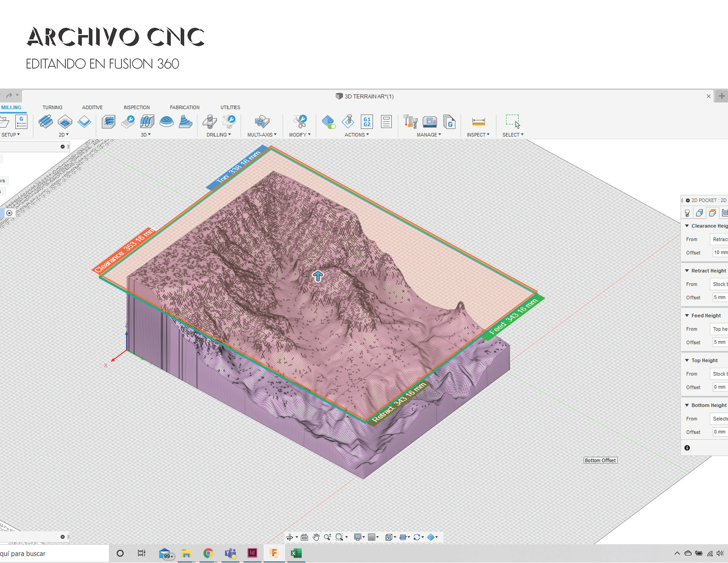The width and height of the screenshot is (728, 563).
Task: Open the Tool Library icon
Action: pyautogui.click(x=410, y=122)
